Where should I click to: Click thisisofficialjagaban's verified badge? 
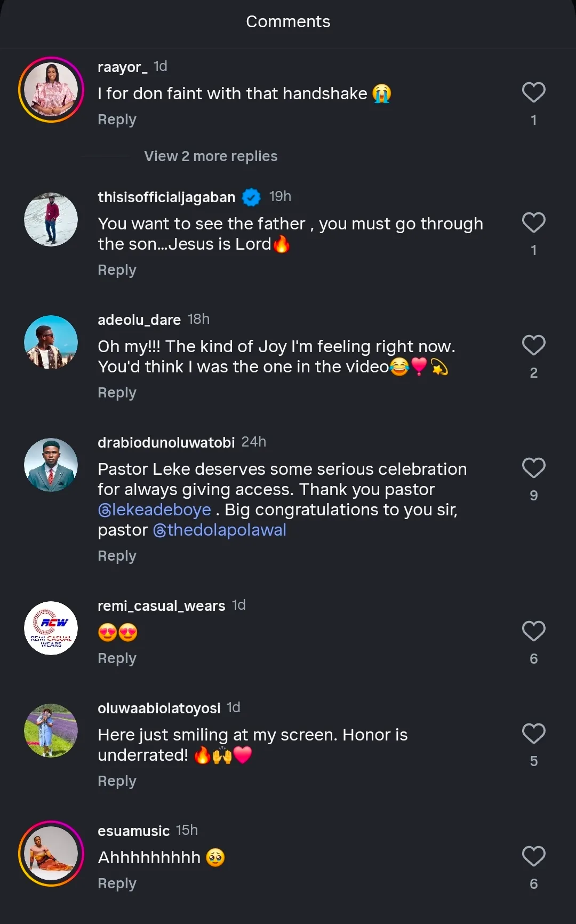[251, 197]
